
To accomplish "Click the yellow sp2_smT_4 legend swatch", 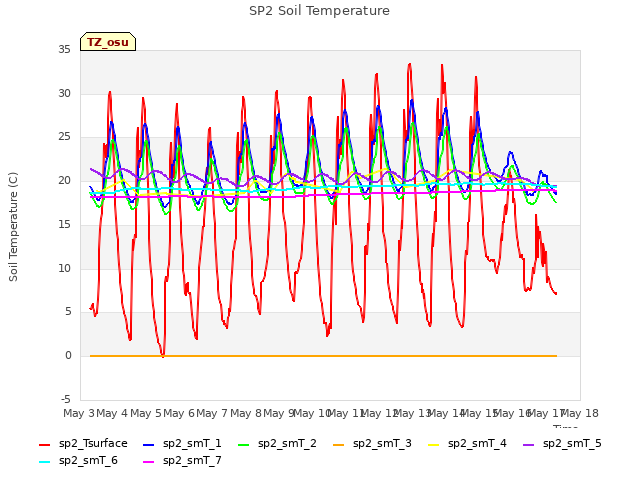I will coord(433,444).
